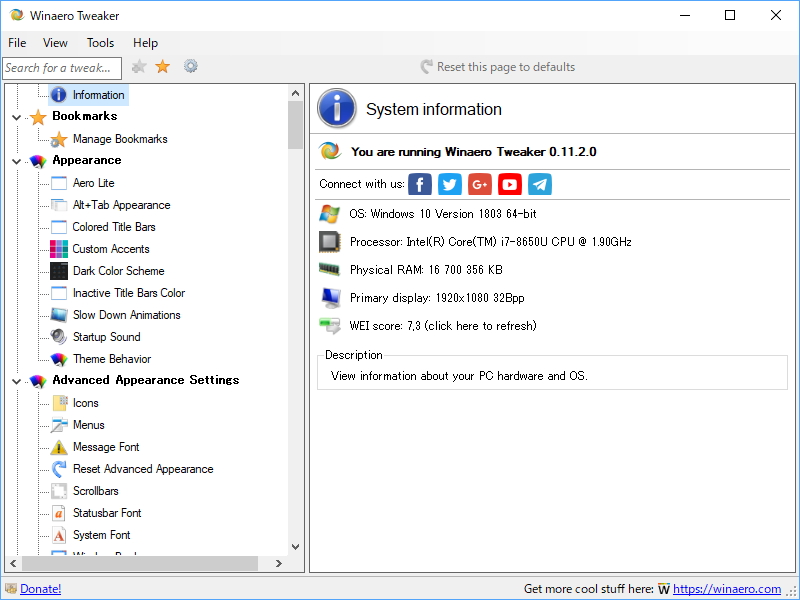The width and height of the screenshot is (800, 600).
Task: Open bookmarks via the yellow star icon
Action: pos(163,66)
